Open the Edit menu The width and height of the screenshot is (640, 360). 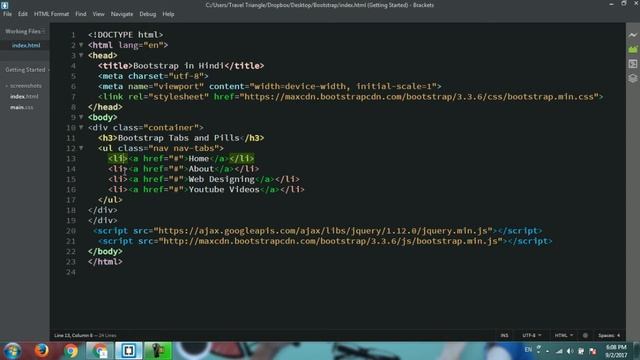tap(22, 14)
